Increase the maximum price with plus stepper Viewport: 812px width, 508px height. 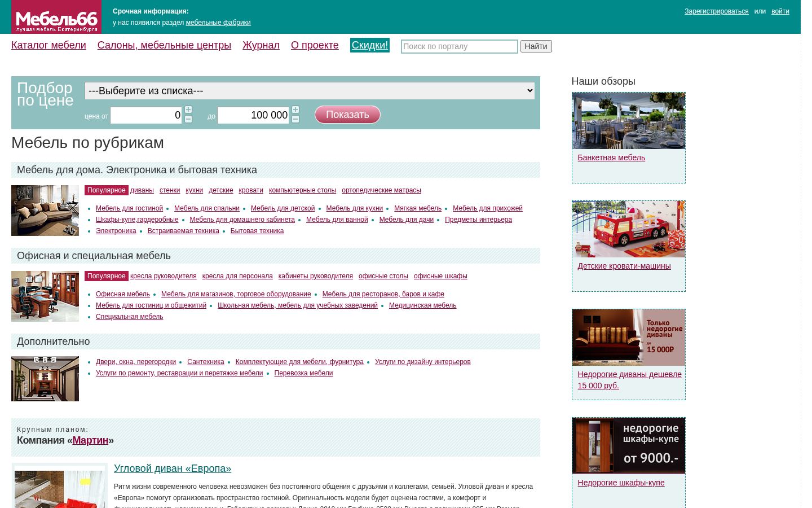[295, 110]
